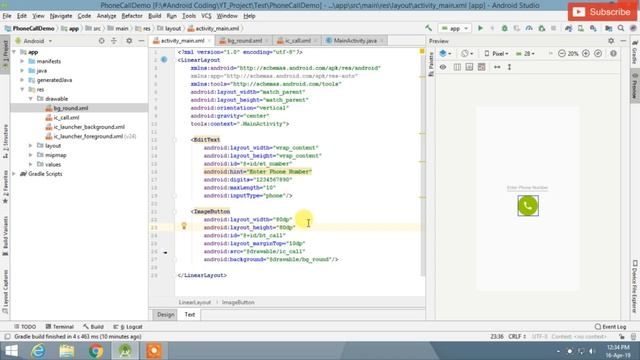
Task: Start debugging with the bug icon
Action: coord(504,28)
